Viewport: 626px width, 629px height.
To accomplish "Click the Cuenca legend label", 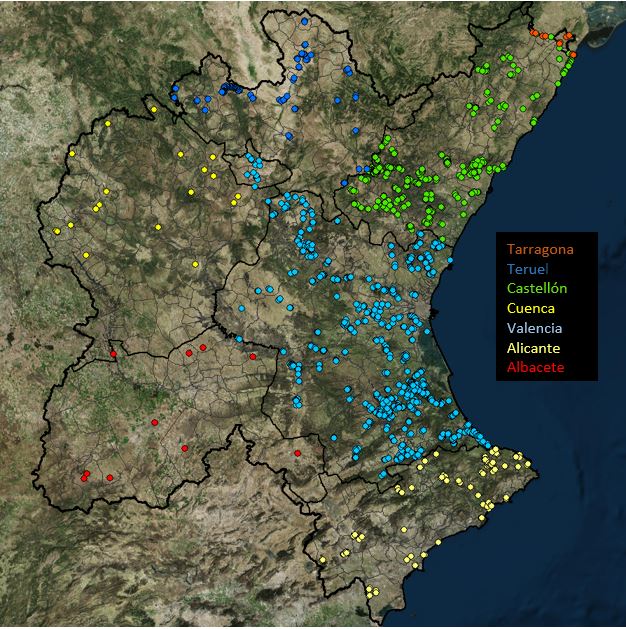I will 531,308.
